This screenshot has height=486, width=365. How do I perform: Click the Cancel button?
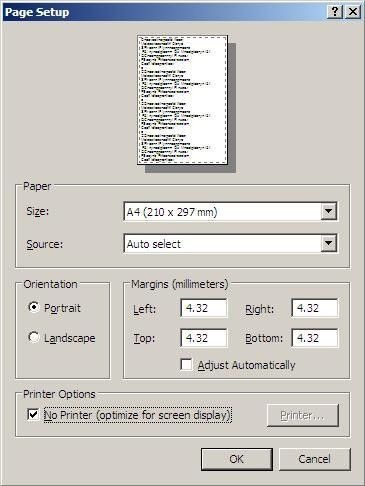(x=314, y=459)
